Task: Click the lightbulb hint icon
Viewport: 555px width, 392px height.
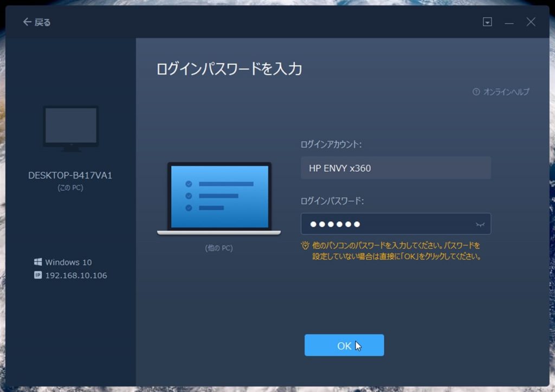Action: click(305, 245)
